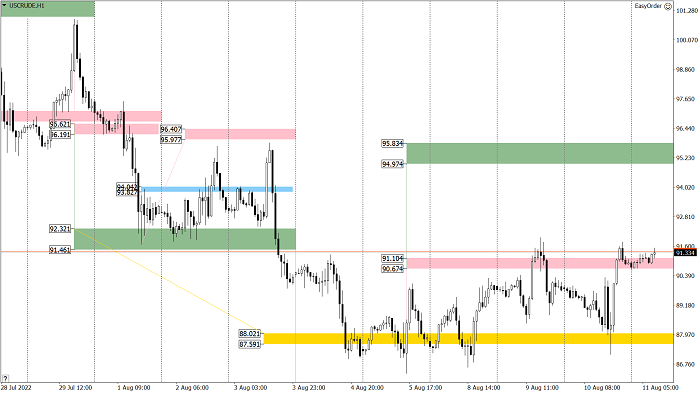Click the EasyOrder expert advisor label
This screenshot has width=700, height=393.
point(648,6)
